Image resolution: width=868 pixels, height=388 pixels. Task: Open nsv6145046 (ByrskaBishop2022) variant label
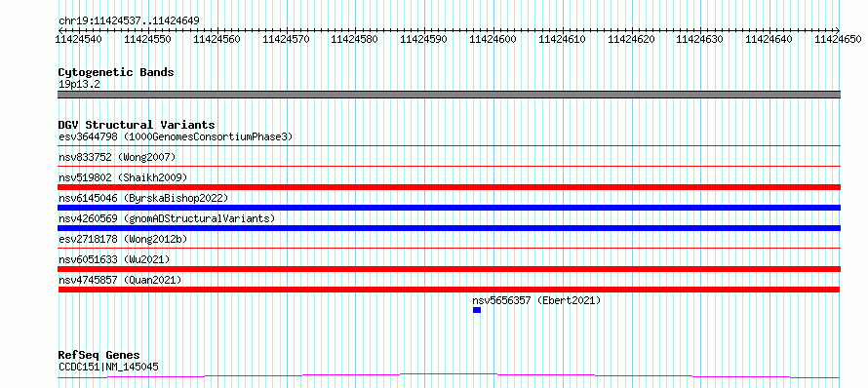pyautogui.click(x=143, y=198)
